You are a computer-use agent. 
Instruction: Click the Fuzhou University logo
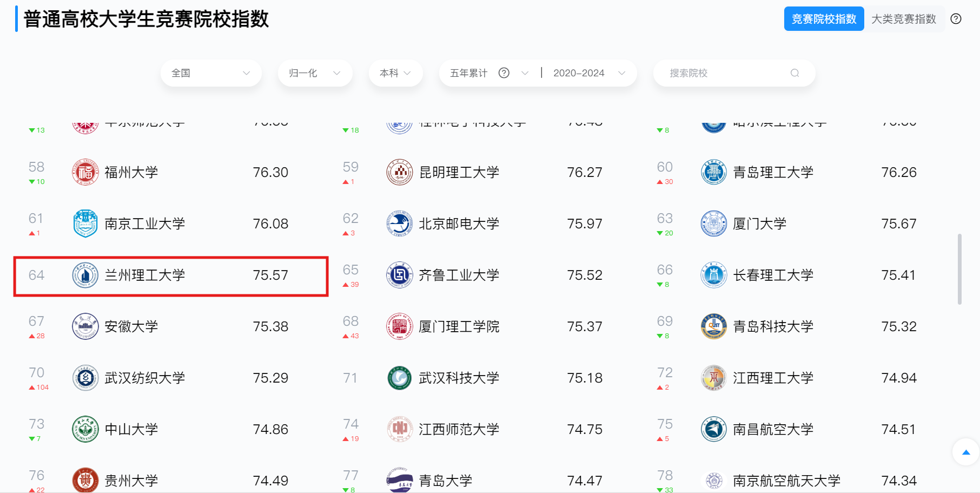[x=85, y=172]
